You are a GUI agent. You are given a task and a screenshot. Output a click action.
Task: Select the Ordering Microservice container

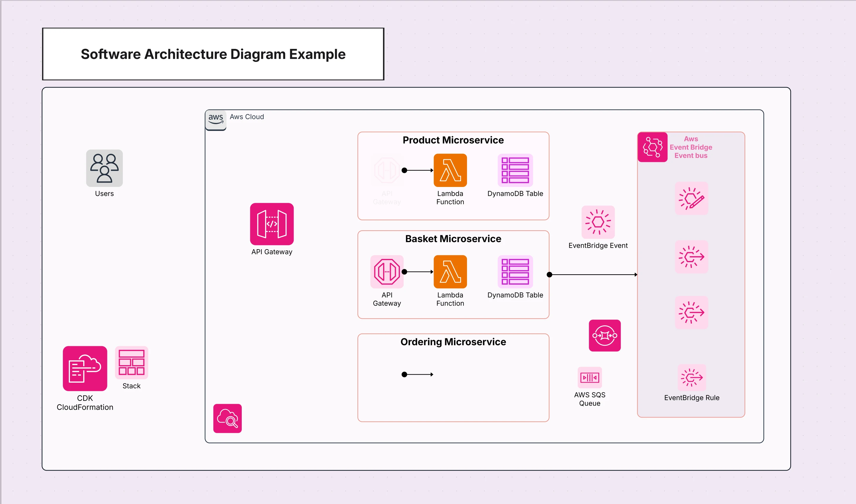[453, 377]
